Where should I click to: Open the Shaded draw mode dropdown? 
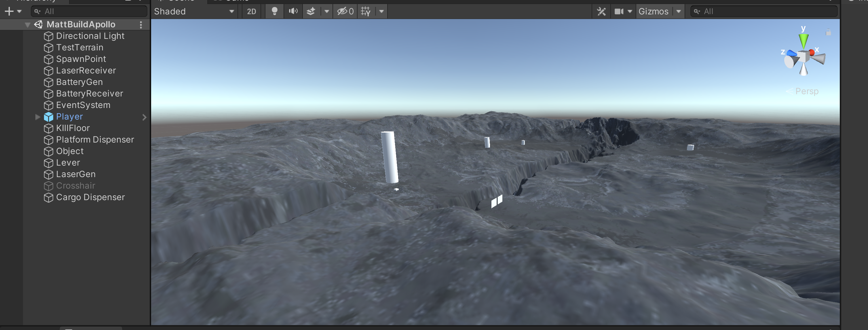(x=194, y=12)
